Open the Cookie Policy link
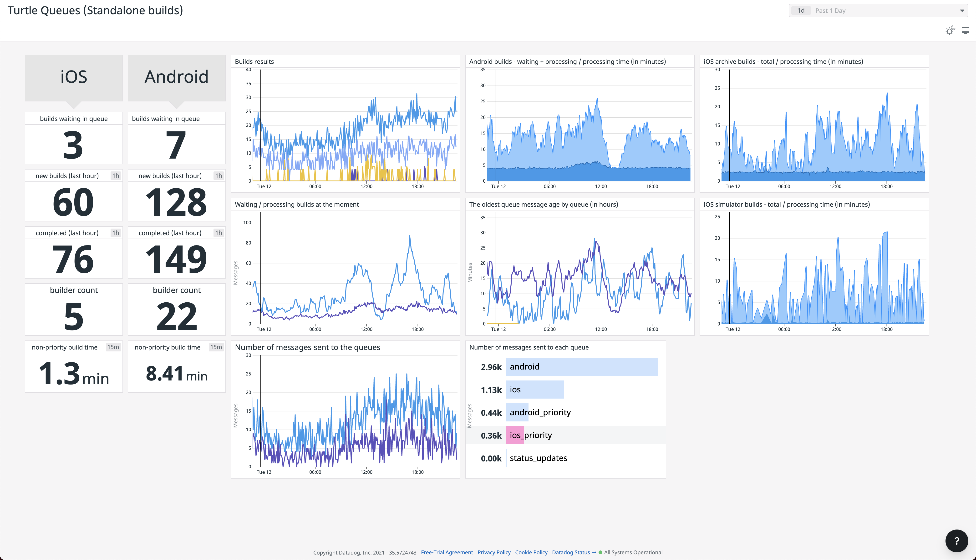 pyautogui.click(x=531, y=552)
